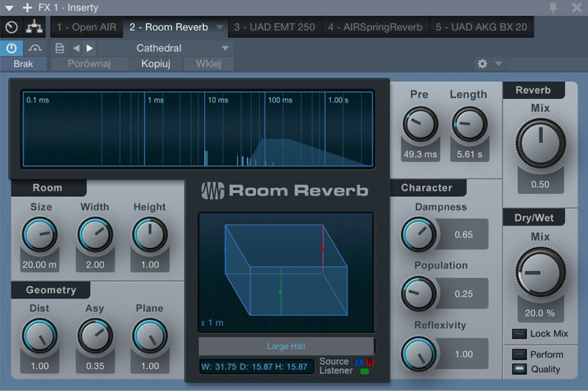Click the 0.35 Asy value field

coord(95,366)
